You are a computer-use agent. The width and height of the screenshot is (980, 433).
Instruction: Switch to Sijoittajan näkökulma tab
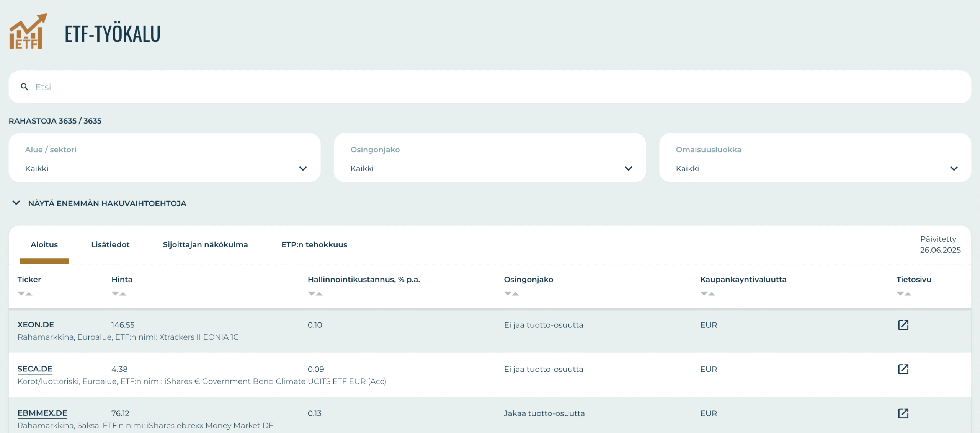pos(205,244)
